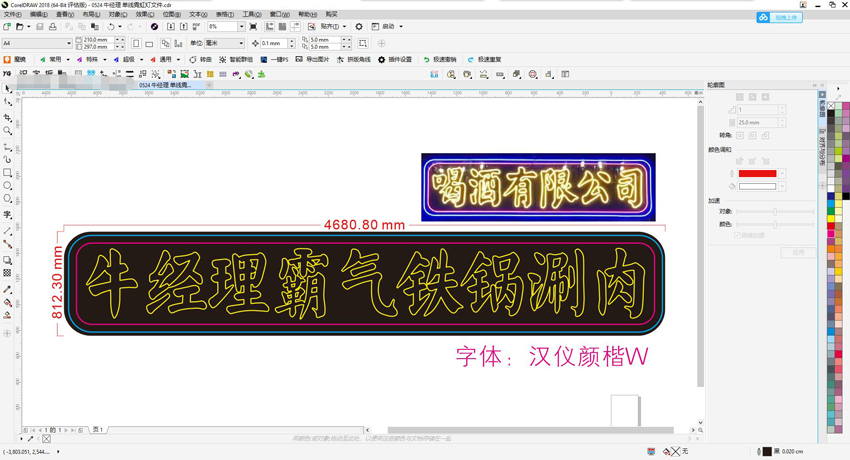Click the Import icon
Image resolution: width=850 pixels, height=460 pixels.
(x=171, y=27)
